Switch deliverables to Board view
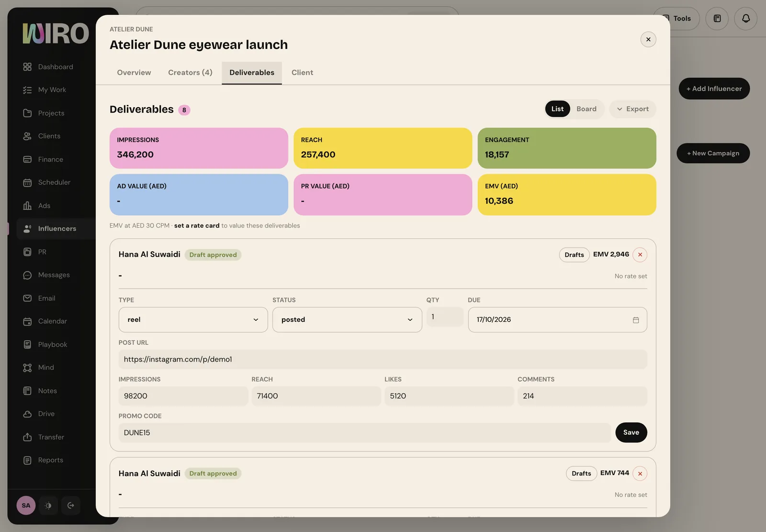Image resolution: width=766 pixels, height=532 pixels. click(586, 109)
